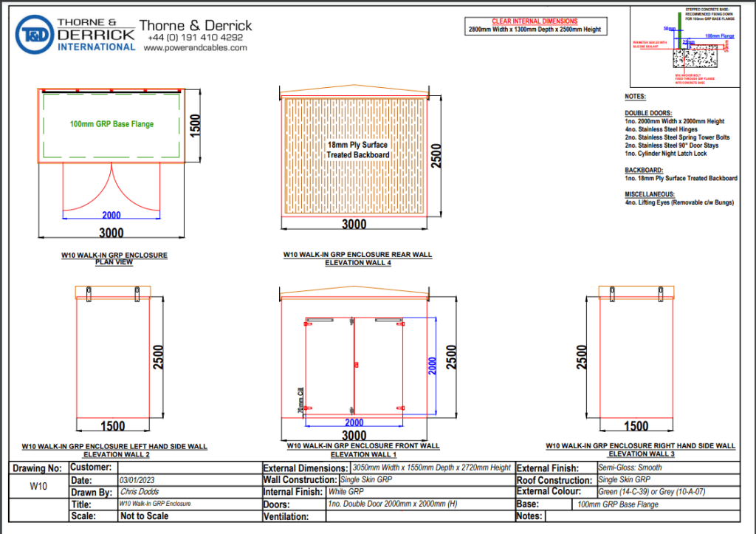The image size is (756, 534).
Task: Click the 1500 dimension on right hand side wall
Action: point(636,426)
